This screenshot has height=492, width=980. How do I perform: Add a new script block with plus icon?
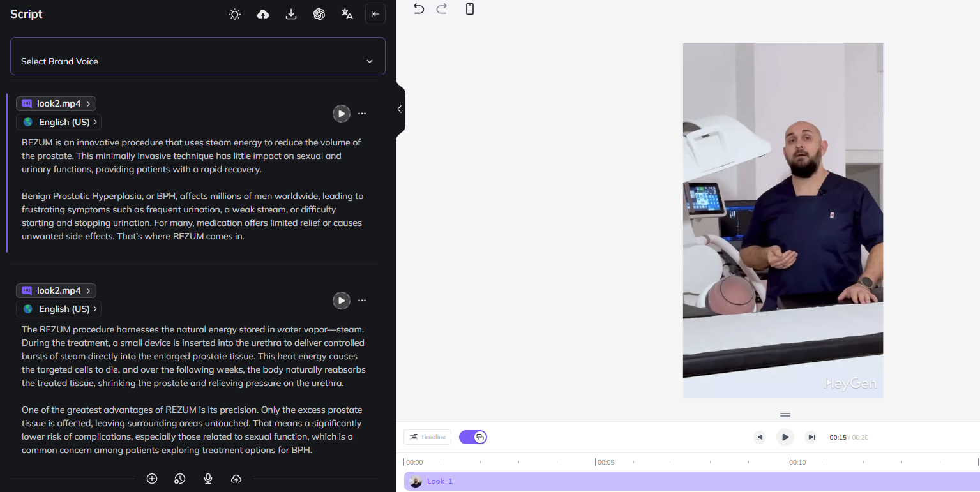pos(152,479)
